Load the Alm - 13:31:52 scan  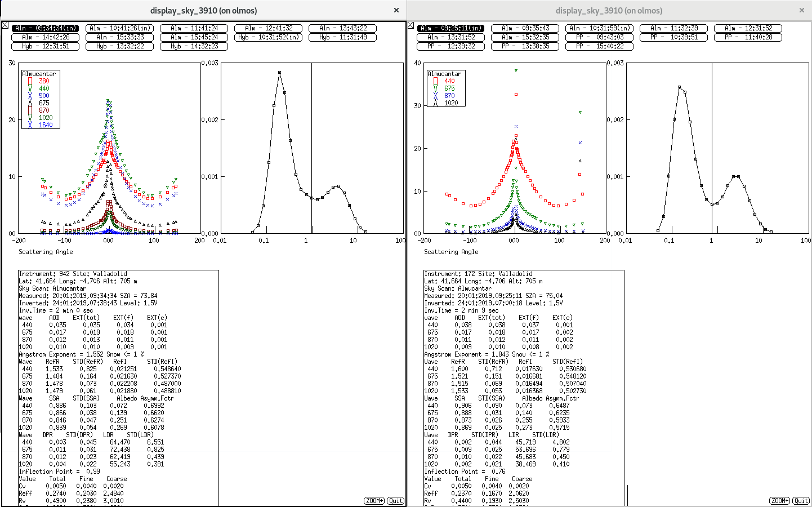click(x=450, y=37)
